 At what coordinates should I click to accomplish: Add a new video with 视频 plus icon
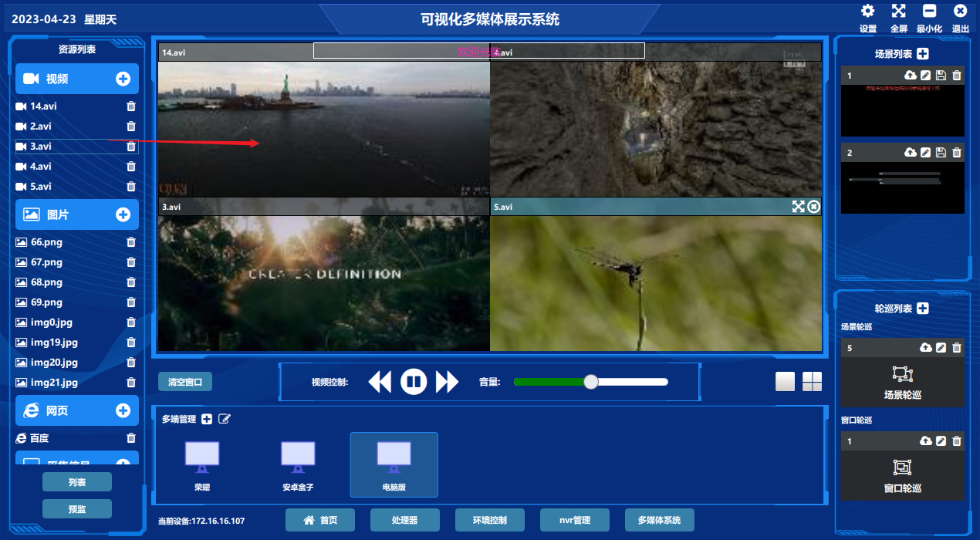[x=123, y=79]
